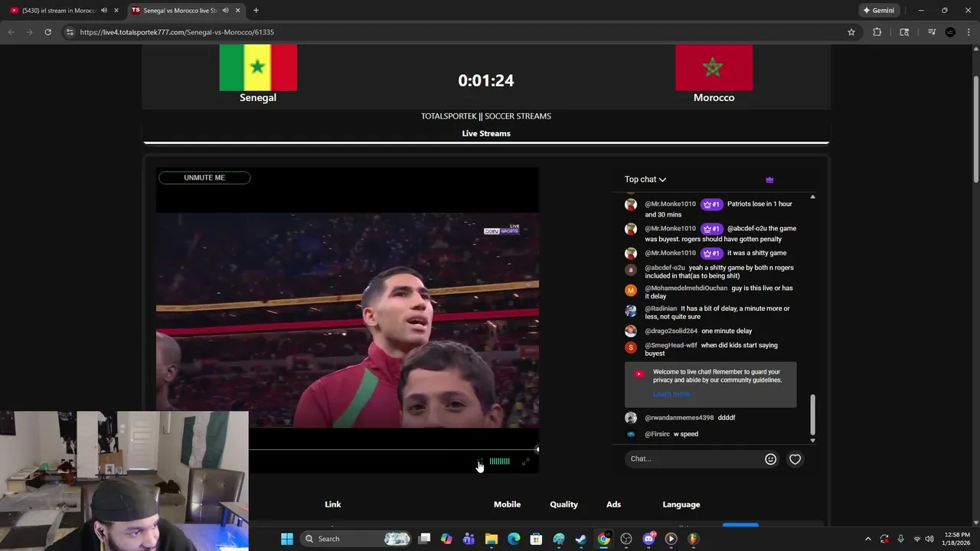Screen dimensions: 980x551
Task: Toggle the player's mute speaker icon
Action: 479,461
